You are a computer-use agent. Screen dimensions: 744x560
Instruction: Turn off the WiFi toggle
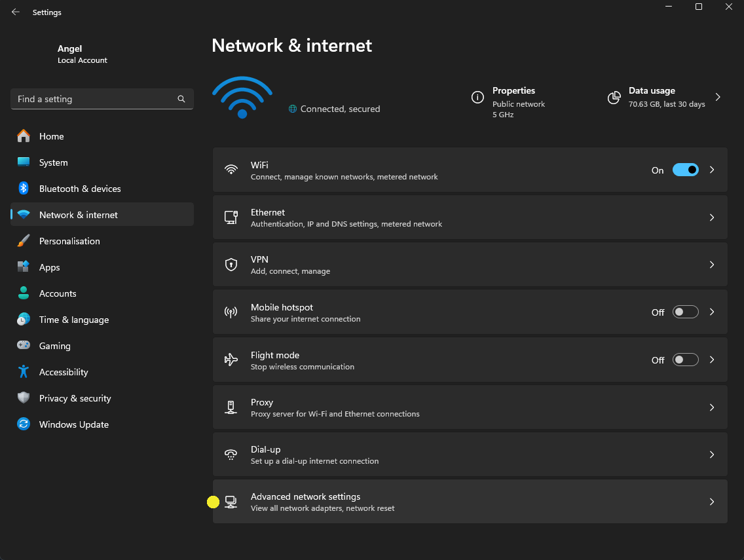coord(685,170)
